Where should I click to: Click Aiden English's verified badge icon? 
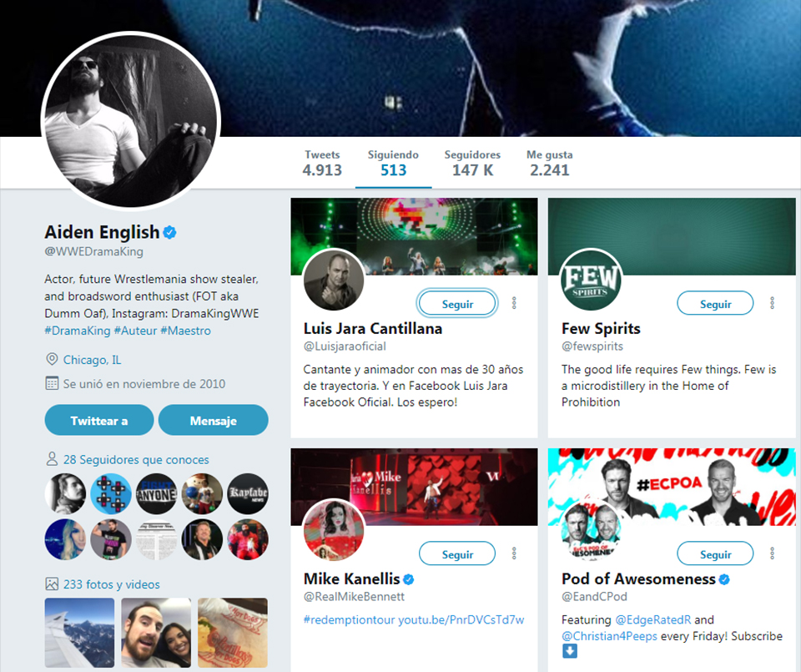[170, 233]
